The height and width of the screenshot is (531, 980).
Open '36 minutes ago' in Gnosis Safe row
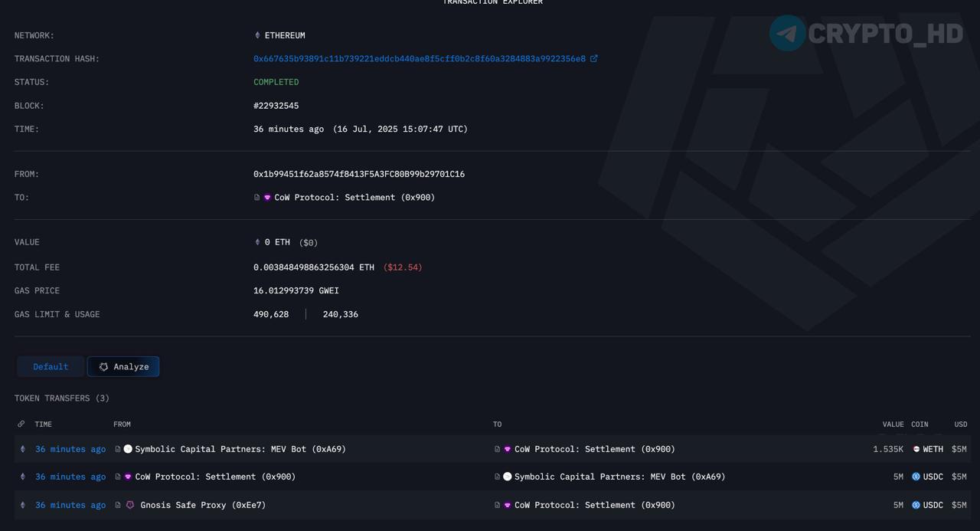click(x=70, y=505)
